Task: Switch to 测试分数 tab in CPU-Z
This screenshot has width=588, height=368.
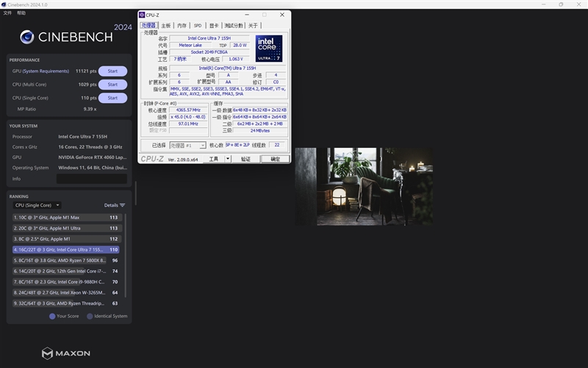Action: [x=234, y=26]
